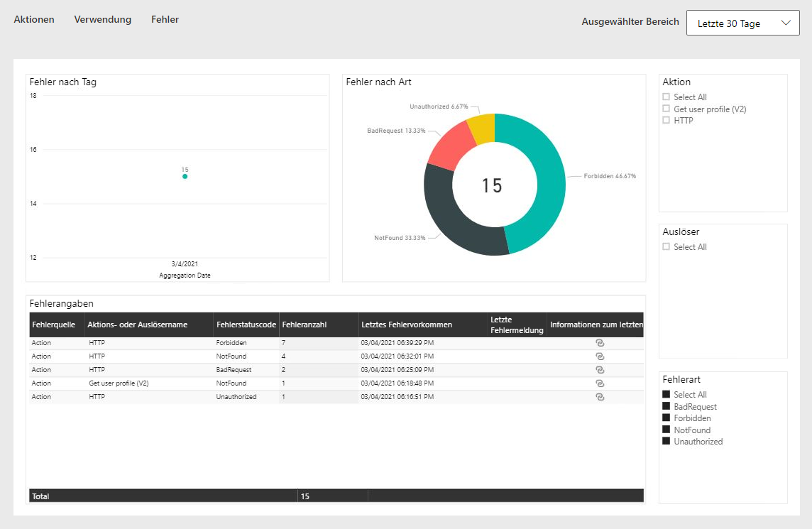Open link icon in Unauthorized error row
Image resolution: width=812 pixels, height=529 pixels.
point(600,396)
